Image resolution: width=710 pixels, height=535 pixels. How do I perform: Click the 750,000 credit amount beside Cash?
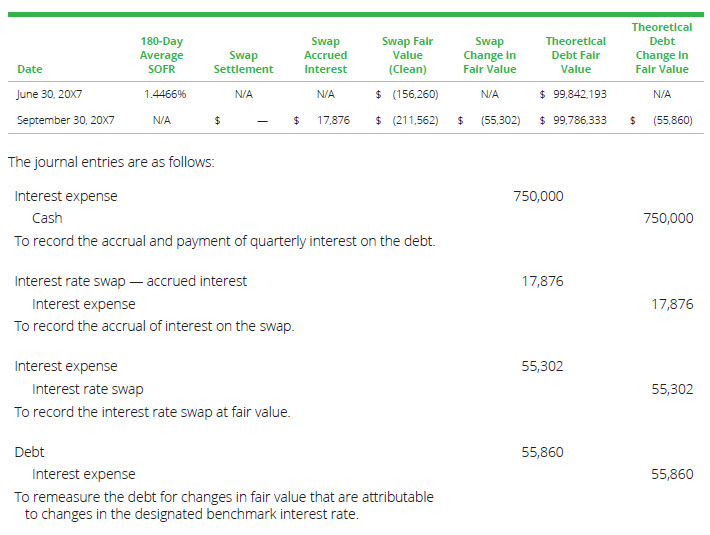coord(667,218)
